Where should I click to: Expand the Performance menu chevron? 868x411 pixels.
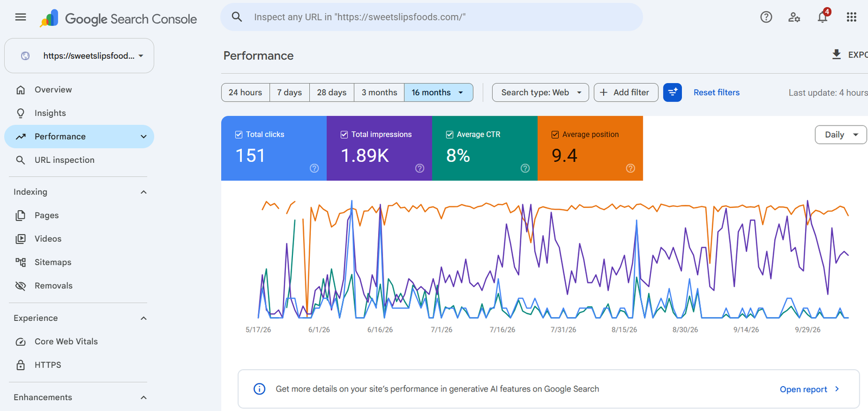pos(143,137)
